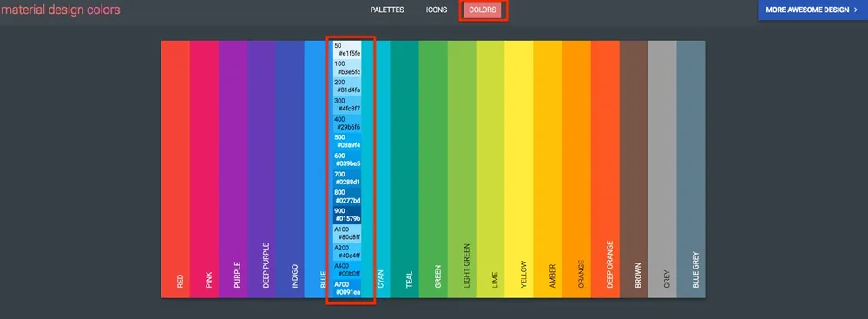This screenshot has height=319, width=868.
Task: Select accent shade A700 #0091ea
Action: click(348, 289)
